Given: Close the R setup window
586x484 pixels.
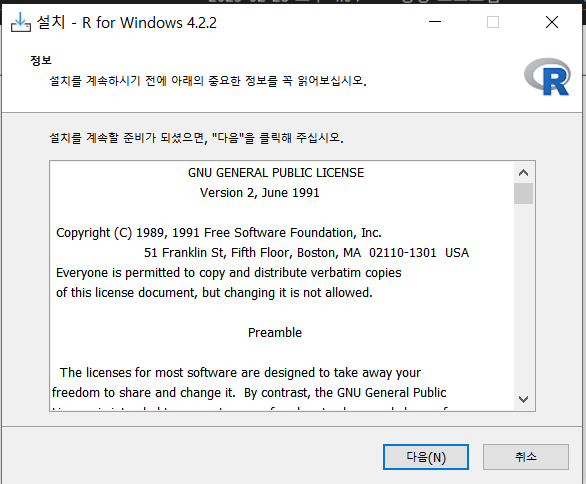Looking at the screenshot, I should tap(552, 22).
